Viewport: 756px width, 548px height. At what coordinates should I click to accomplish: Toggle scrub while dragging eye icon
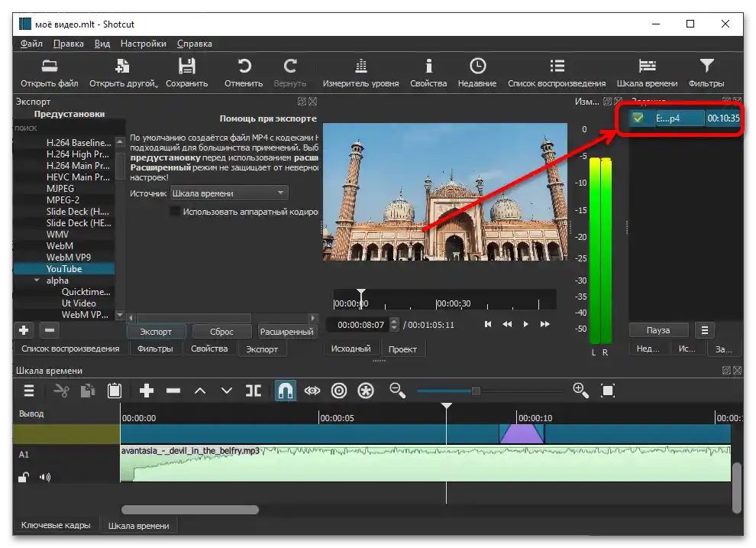click(x=312, y=391)
